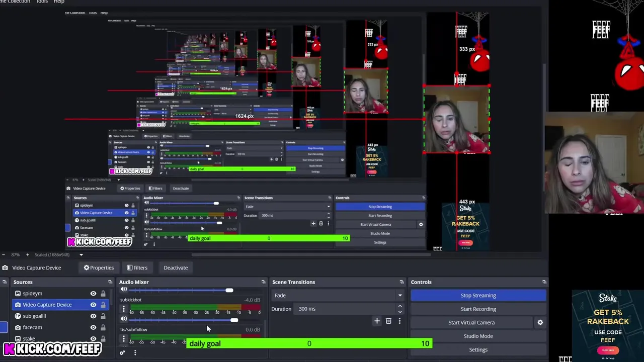Open tts/sub/follow channel options menu
This screenshot has width=644, height=362.
click(124, 339)
